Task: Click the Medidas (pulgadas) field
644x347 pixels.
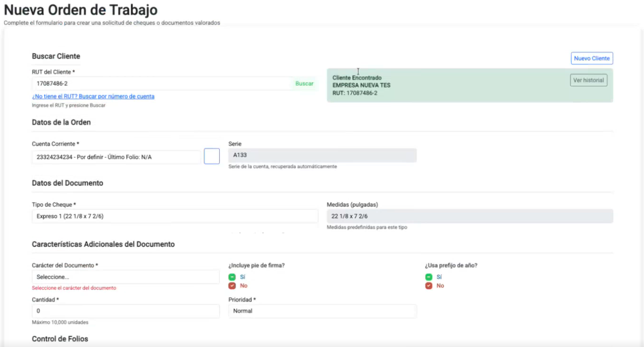Action: point(470,216)
